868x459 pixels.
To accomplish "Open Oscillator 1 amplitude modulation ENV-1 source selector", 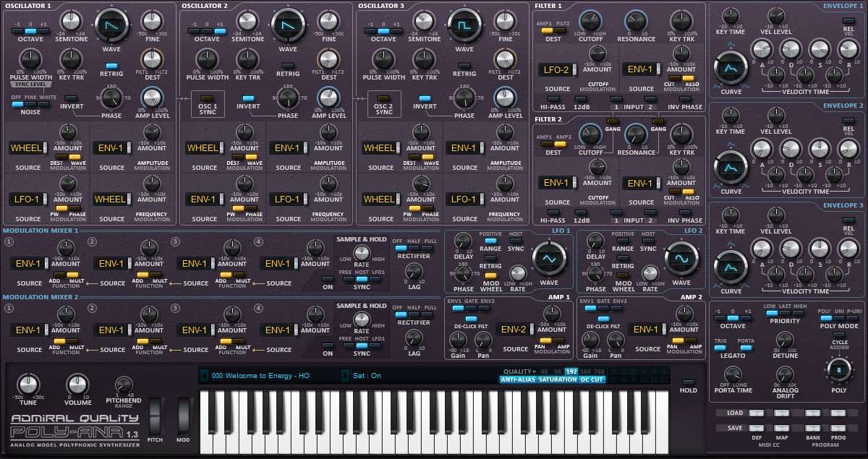I will pyautogui.click(x=114, y=147).
